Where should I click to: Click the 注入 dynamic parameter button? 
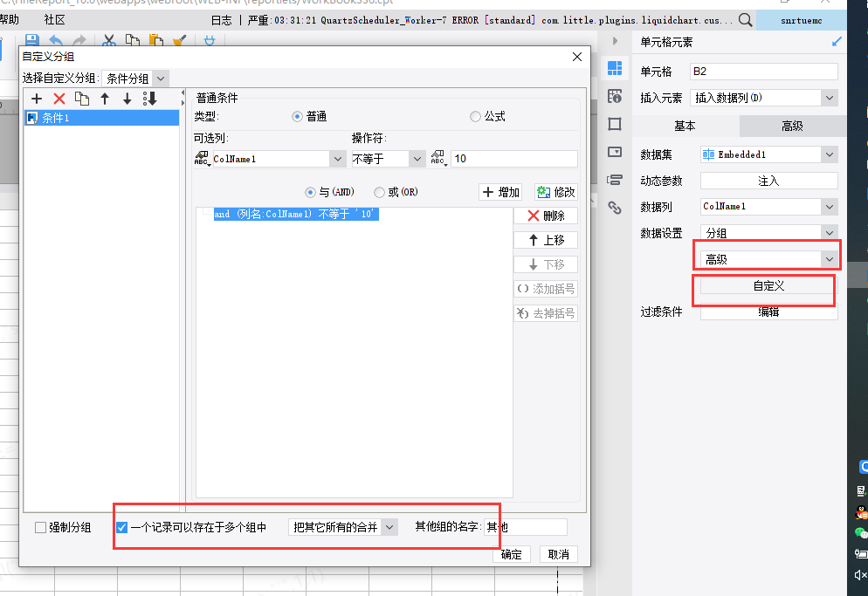[x=769, y=181]
